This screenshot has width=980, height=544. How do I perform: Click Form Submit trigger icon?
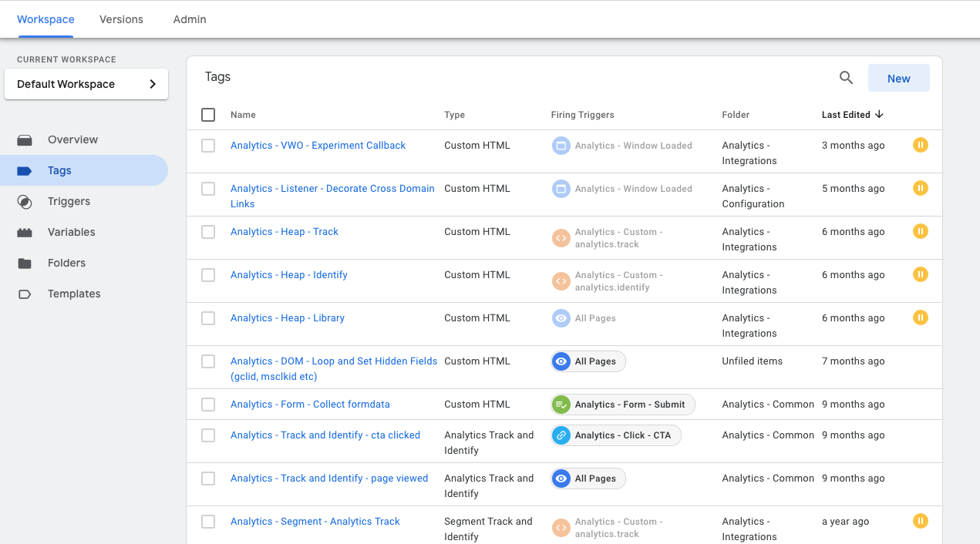pyautogui.click(x=561, y=405)
